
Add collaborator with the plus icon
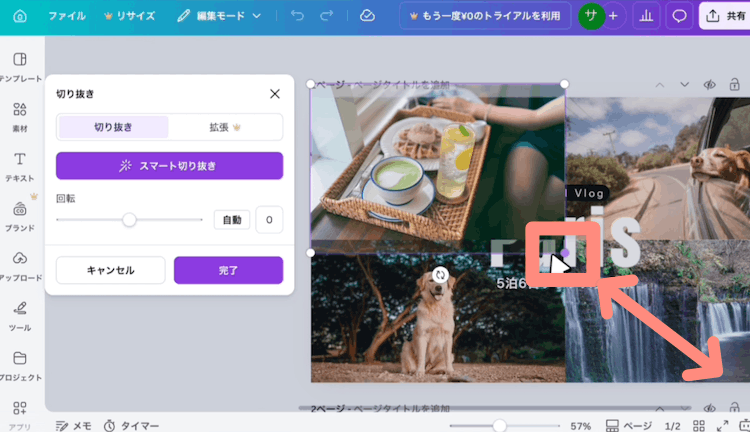pos(613,16)
